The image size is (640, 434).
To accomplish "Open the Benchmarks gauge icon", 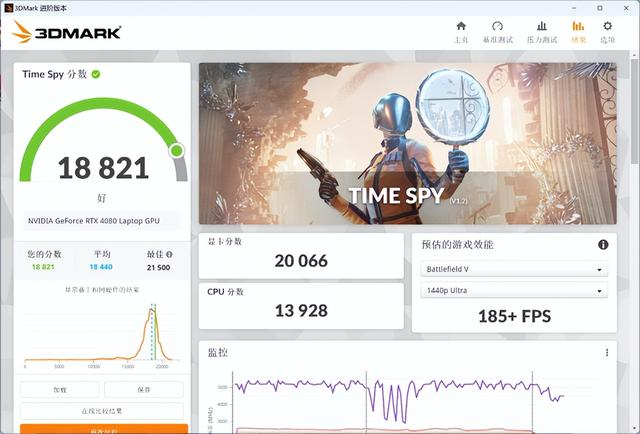I will pyautogui.click(x=497, y=27).
